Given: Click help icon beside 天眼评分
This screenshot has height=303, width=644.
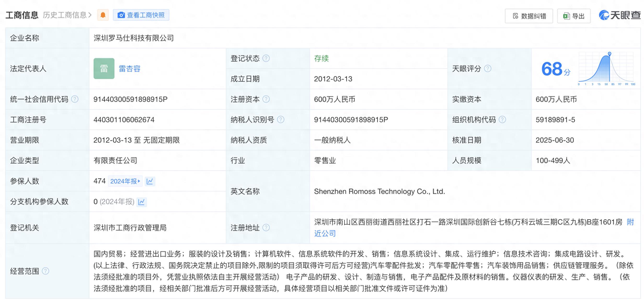Looking at the screenshot, I should (x=488, y=69).
